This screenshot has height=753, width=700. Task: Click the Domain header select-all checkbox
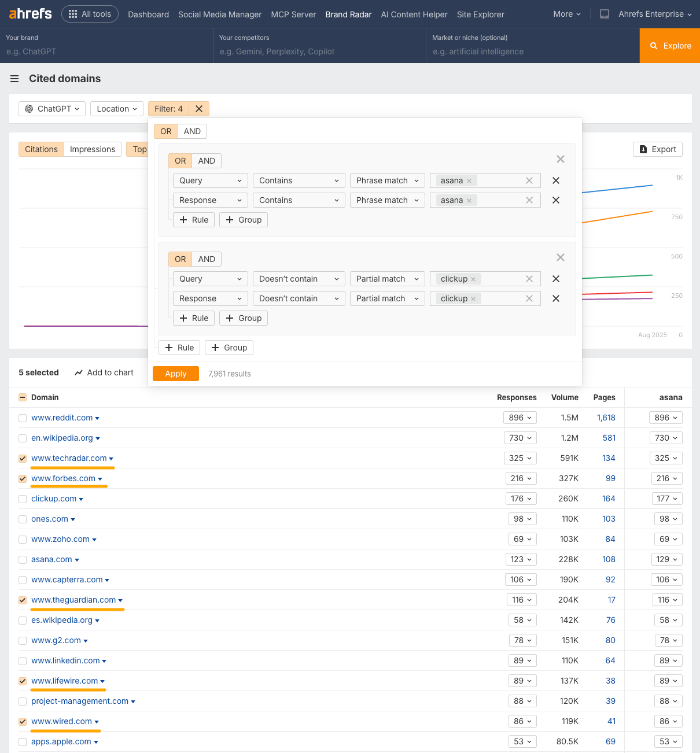point(22,397)
